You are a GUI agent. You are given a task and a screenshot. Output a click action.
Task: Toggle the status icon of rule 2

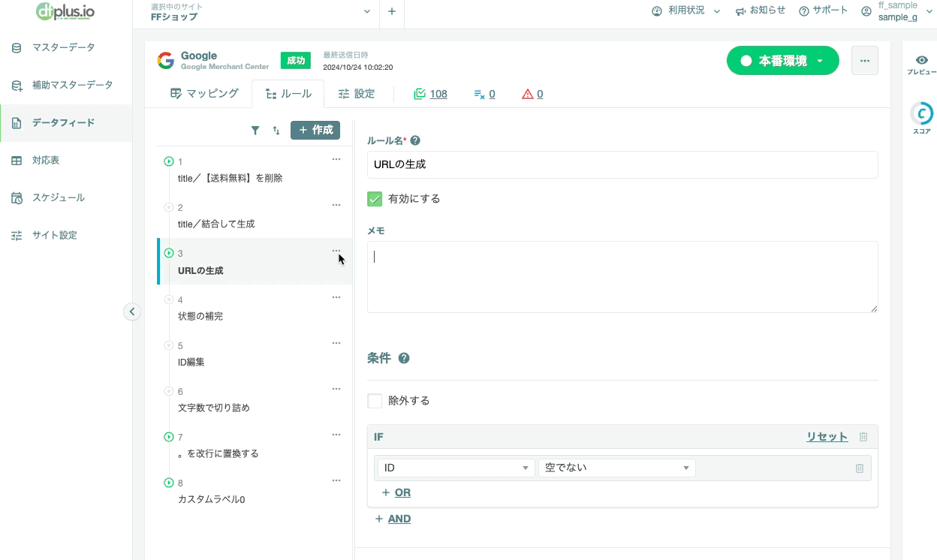click(168, 207)
